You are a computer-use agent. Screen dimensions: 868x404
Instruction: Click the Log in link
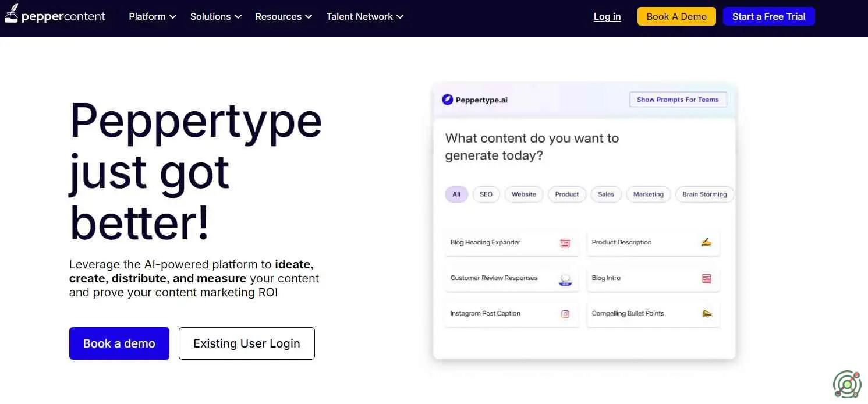[x=607, y=16]
